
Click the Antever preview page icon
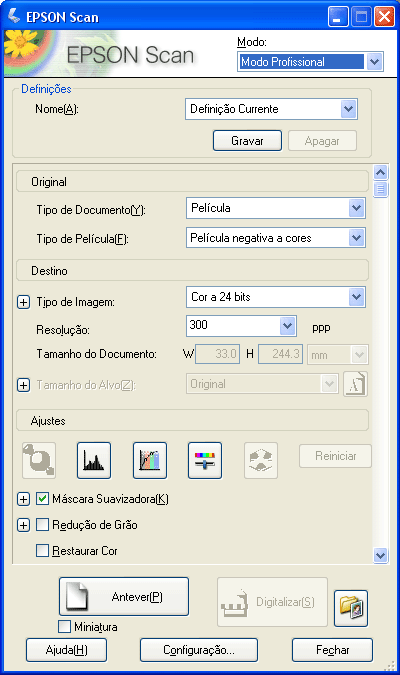point(77,596)
